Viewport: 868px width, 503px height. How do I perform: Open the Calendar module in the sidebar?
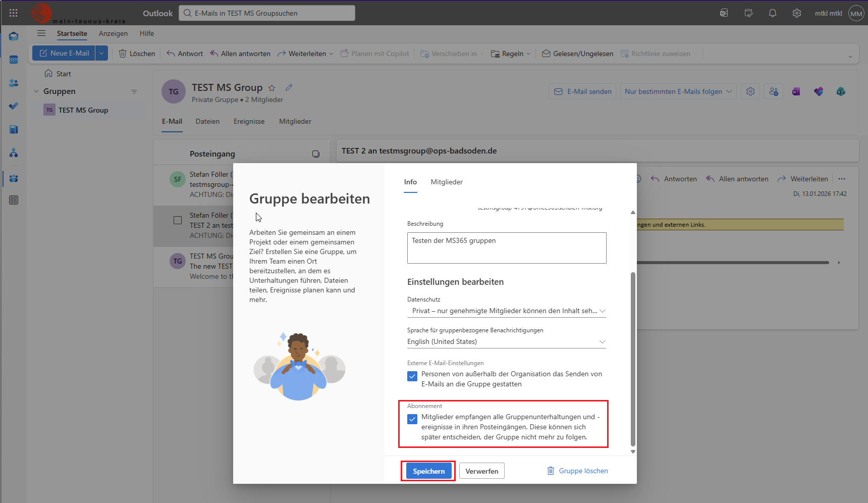click(14, 59)
